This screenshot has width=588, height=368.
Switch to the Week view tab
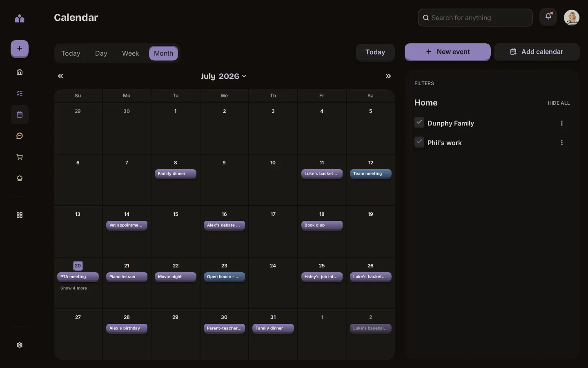click(131, 53)
